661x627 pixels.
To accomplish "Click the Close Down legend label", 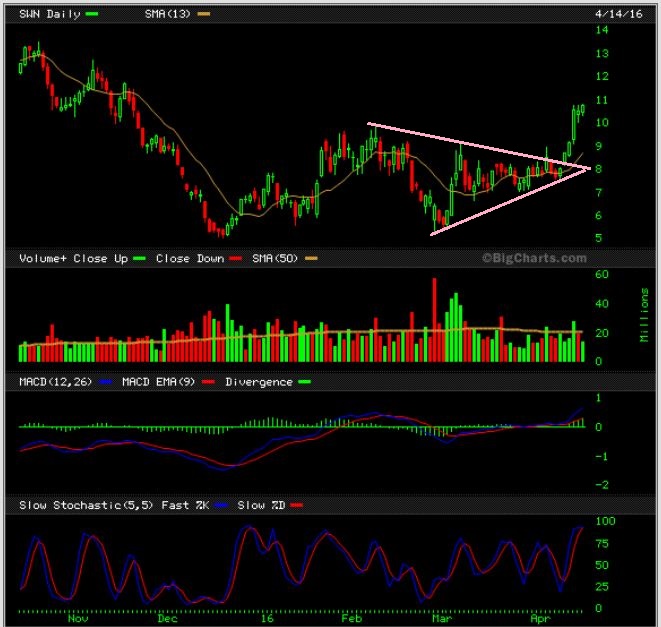I will coord(190,258).
